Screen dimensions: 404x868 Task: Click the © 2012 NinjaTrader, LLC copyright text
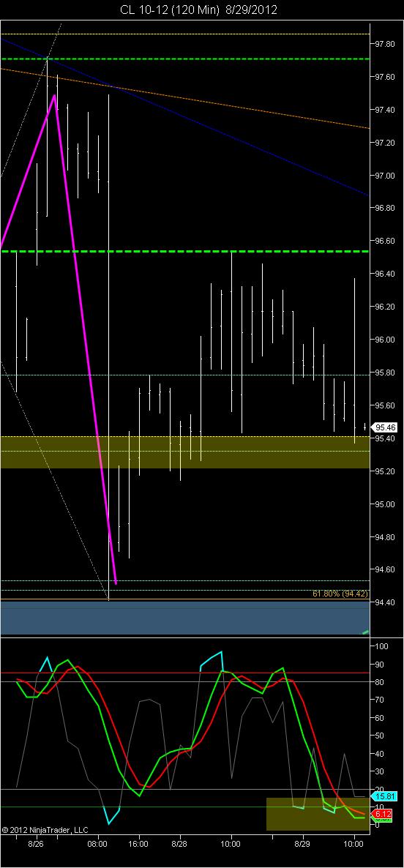click(45, 830)
